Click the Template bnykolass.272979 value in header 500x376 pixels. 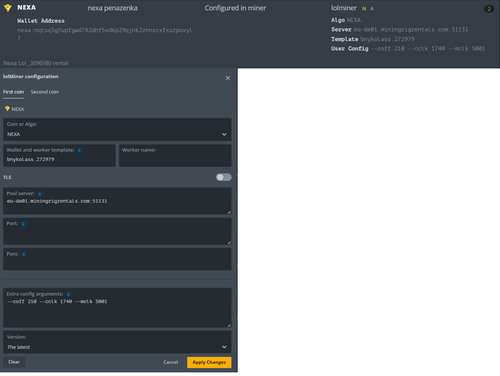point(387,39)
